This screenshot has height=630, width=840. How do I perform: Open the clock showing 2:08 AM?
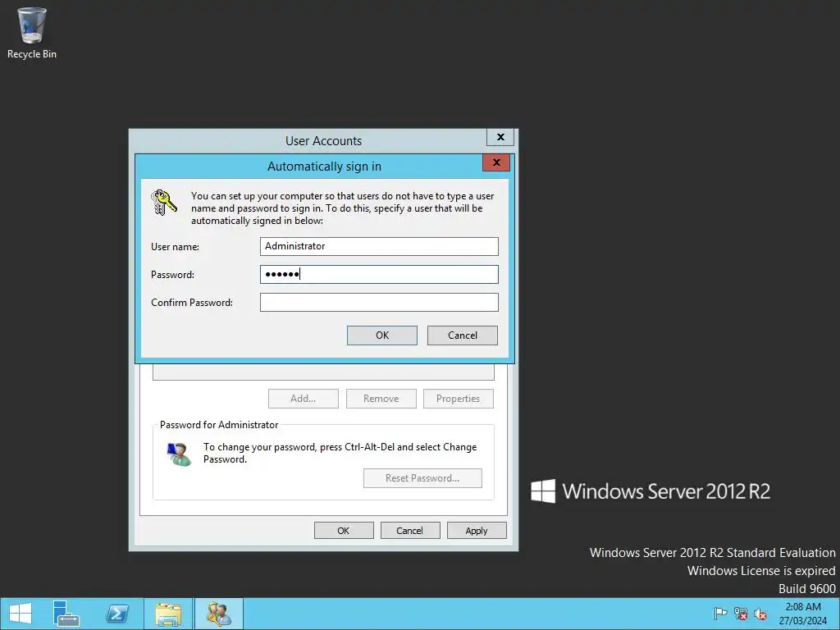pyautogui.click(x=802, y=614)
